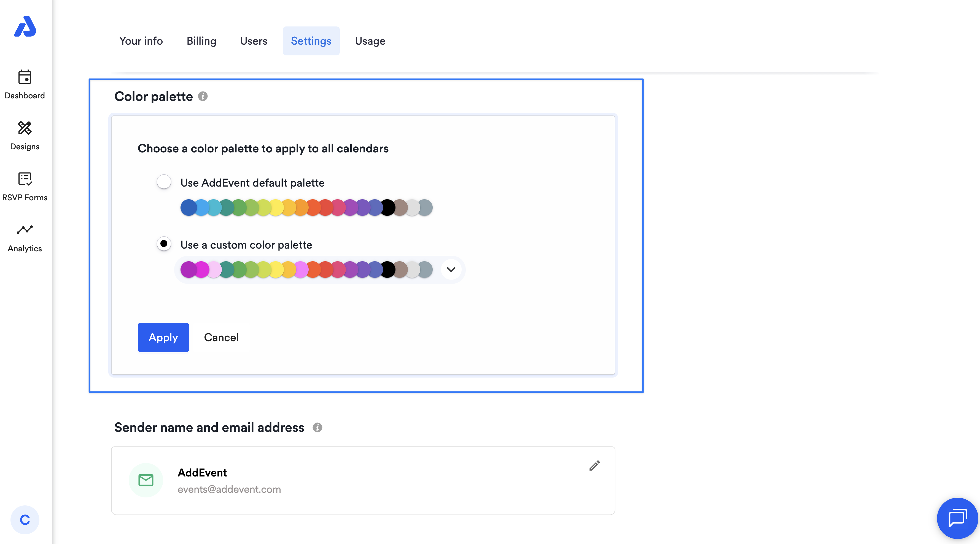Click the Cancel button

[x=221, y=337]
